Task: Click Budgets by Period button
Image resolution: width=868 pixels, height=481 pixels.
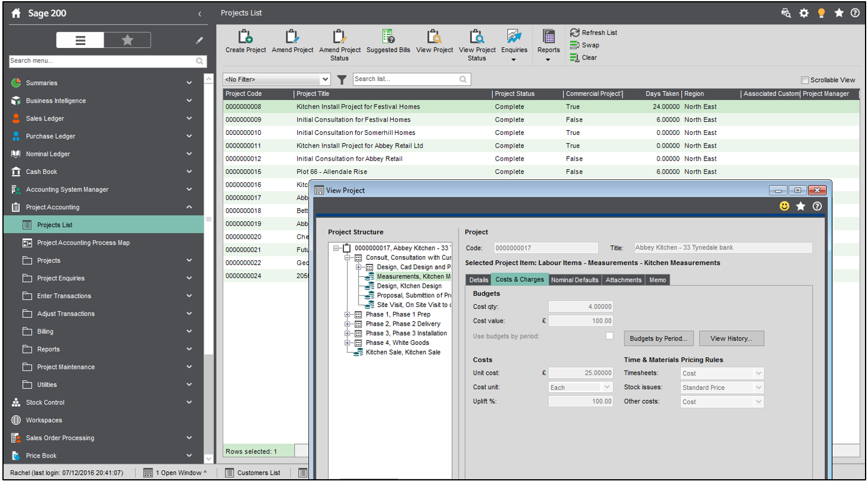Action: [x=659, y=338]
